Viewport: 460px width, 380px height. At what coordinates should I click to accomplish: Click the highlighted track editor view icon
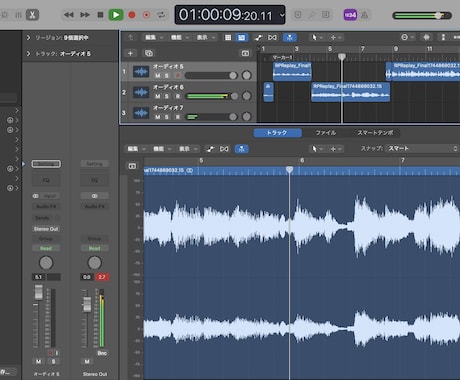coord(242,37)
